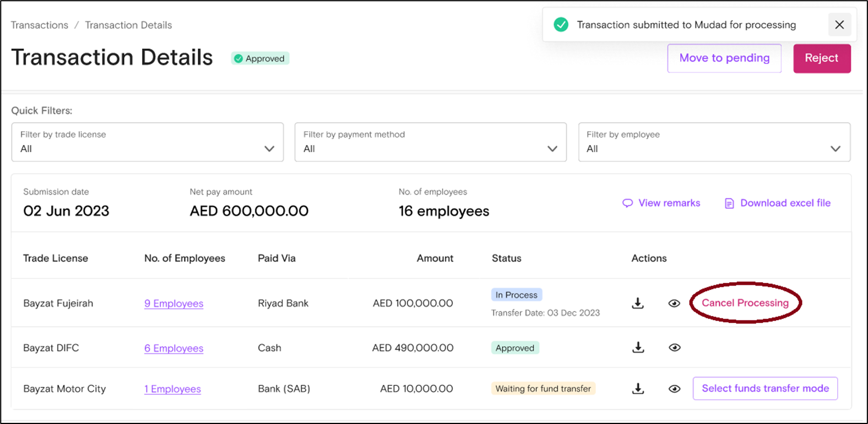Click the Cash payment cell
868x424 pixels.
269,348
